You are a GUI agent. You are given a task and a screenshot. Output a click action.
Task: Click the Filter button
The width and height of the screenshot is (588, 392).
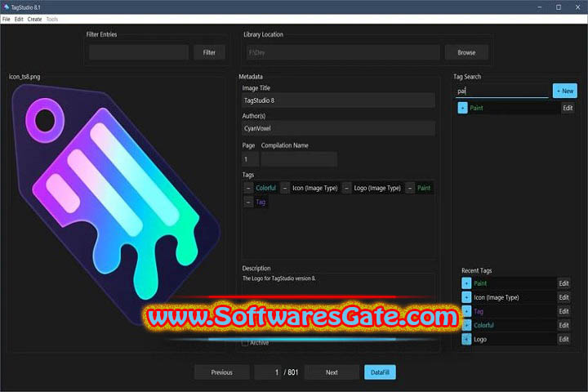209,52
